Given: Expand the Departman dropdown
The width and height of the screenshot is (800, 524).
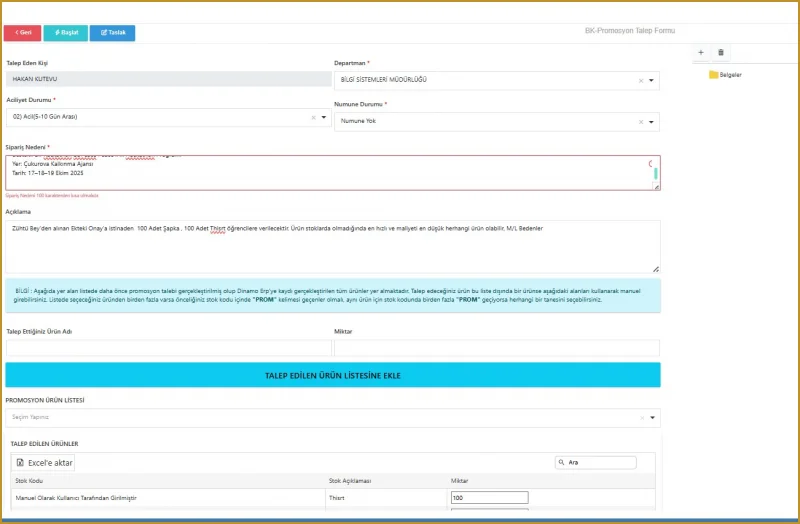Looking at the screenshot, I should pyautogui.click(x=652, y=81).
